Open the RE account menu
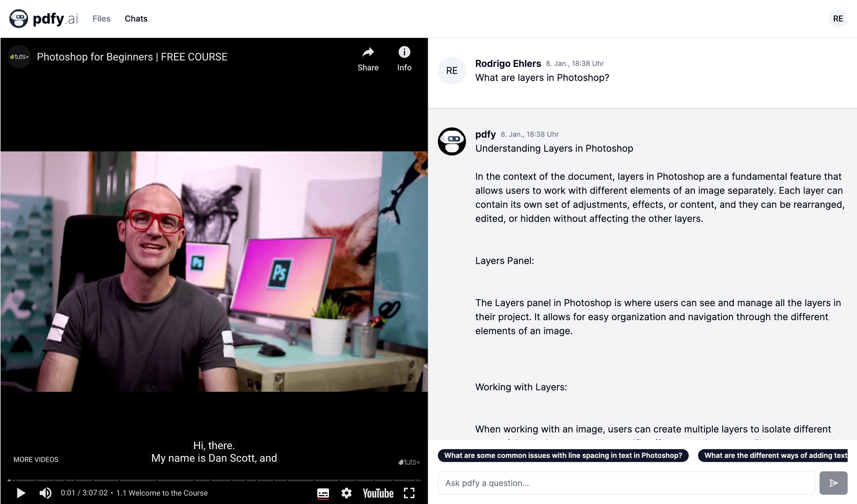857x504 pixels. tap(838, 18)
